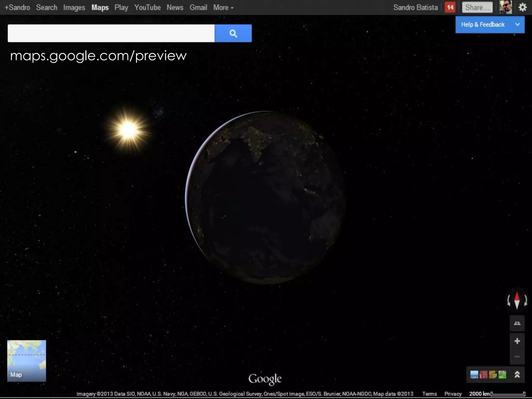Click the Earth globe
The height and width of the screenshot is (399, 532).
pyautogui.click(x=265, y=197)
